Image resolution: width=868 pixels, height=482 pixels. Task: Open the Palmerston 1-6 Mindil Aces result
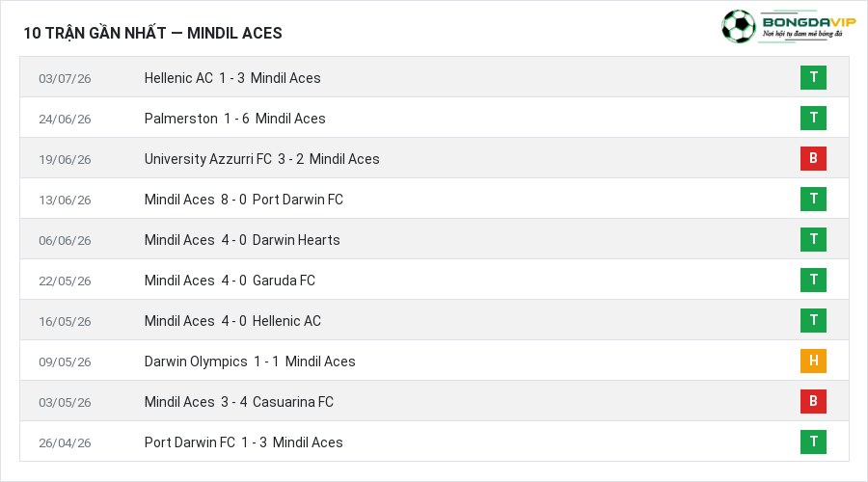[x=234, y=119]
